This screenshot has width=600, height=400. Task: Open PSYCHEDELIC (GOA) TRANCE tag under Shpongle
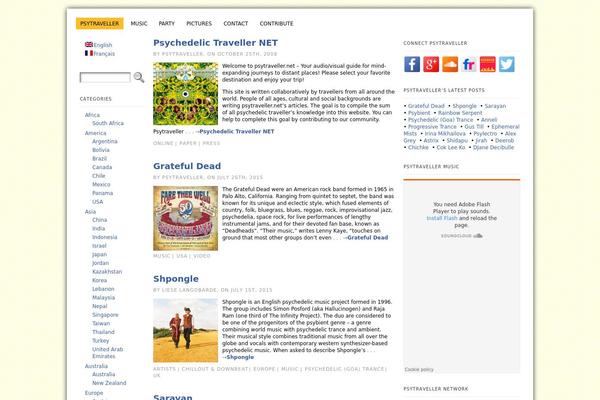[344, 369]
